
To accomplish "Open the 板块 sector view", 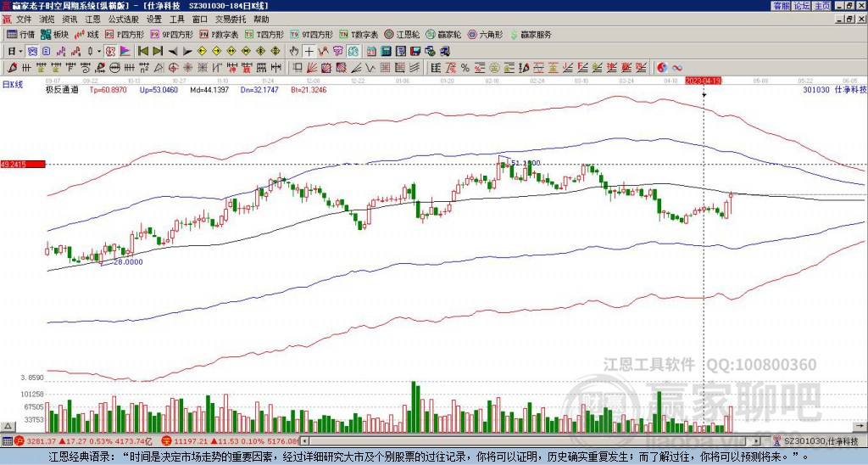I will pos(54,34).
